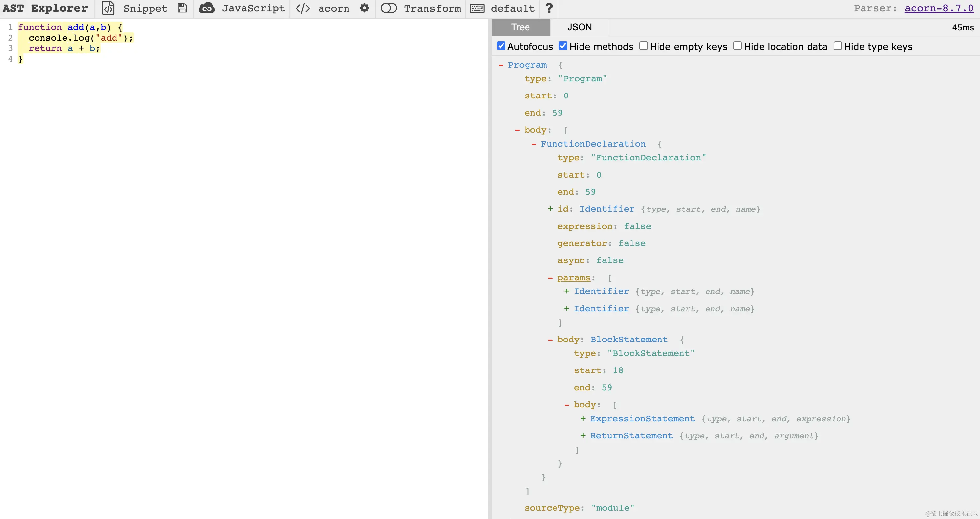Open the acorn-8.7.0 parser link
980x519 pixels.
tap(939, 8)
